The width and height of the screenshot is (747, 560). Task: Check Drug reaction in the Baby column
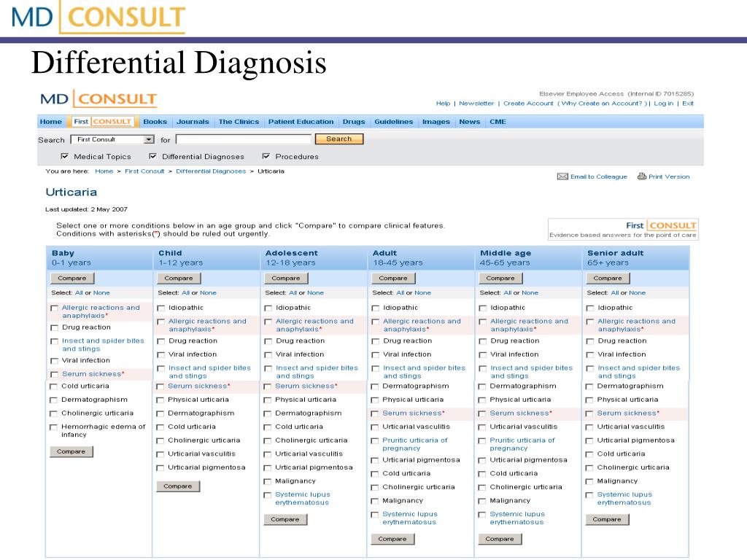54,327
